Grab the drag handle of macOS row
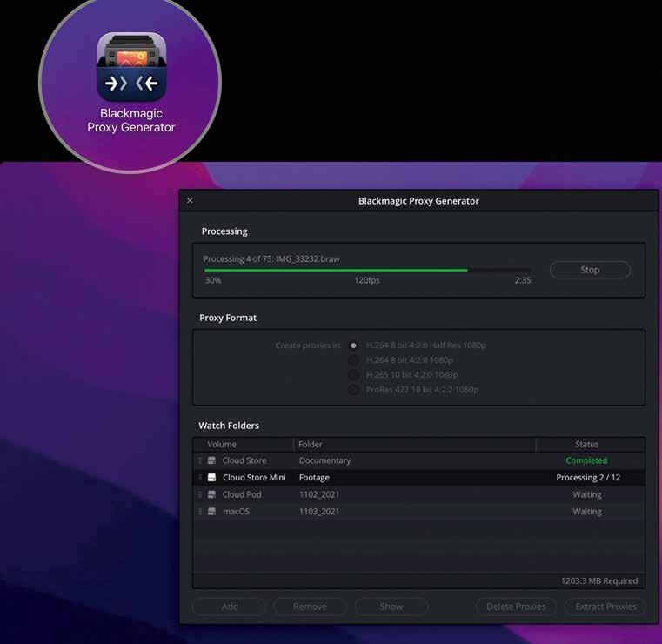This screenshot has width=662, height=644. click(x=200, y=512)
